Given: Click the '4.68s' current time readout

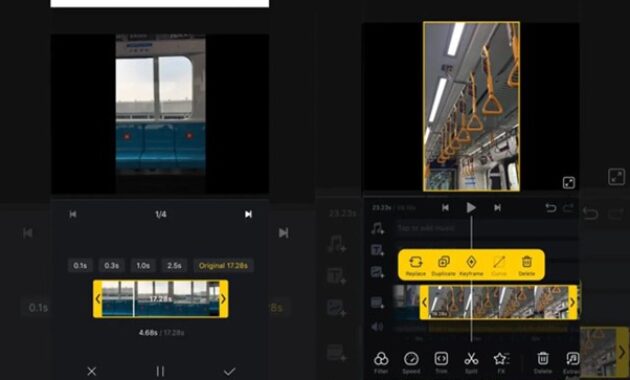Looking at the screenshot, I should click(148, 333).
